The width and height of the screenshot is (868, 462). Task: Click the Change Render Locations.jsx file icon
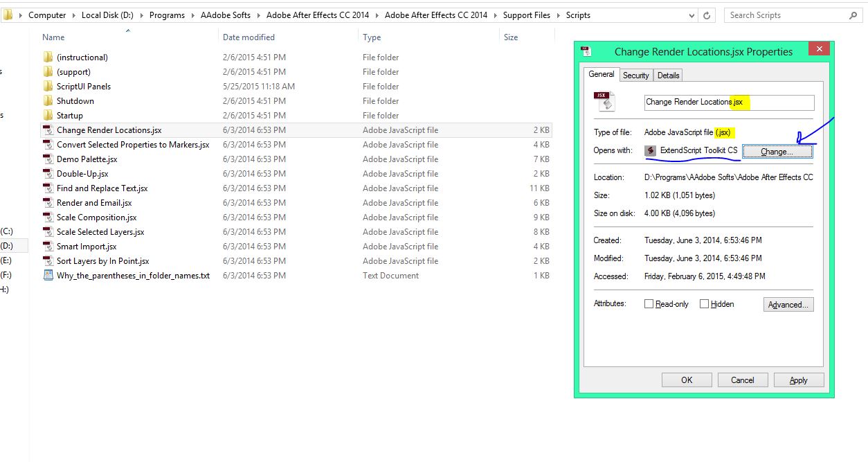coord(48,130)
